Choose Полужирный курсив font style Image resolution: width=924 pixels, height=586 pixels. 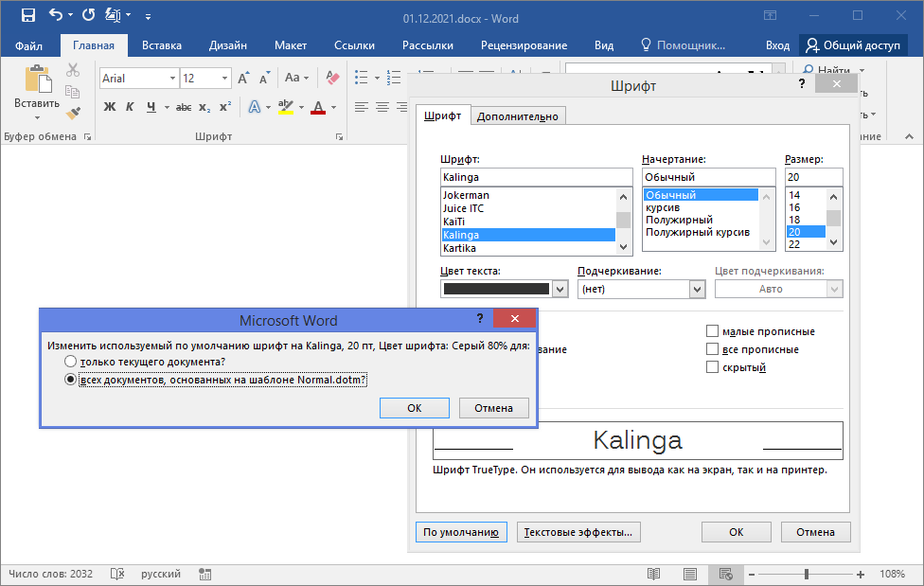click(700, 232)
